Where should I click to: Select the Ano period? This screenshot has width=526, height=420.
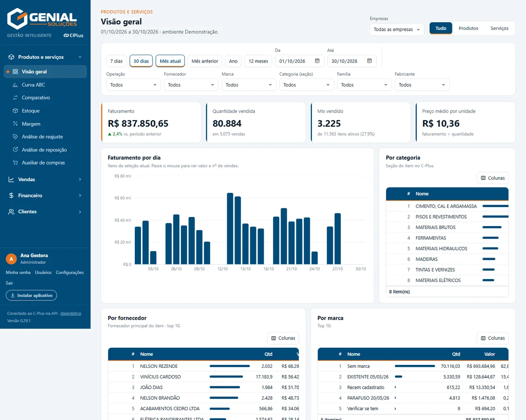[x=233, y=61]
